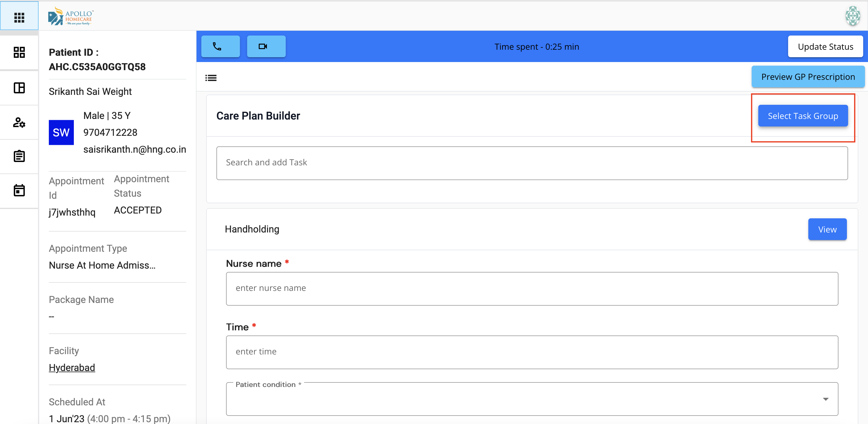The height and width of the screenshot is (424, 868).
Task: Focus the Search and add Task field
Action: [532, 163]
